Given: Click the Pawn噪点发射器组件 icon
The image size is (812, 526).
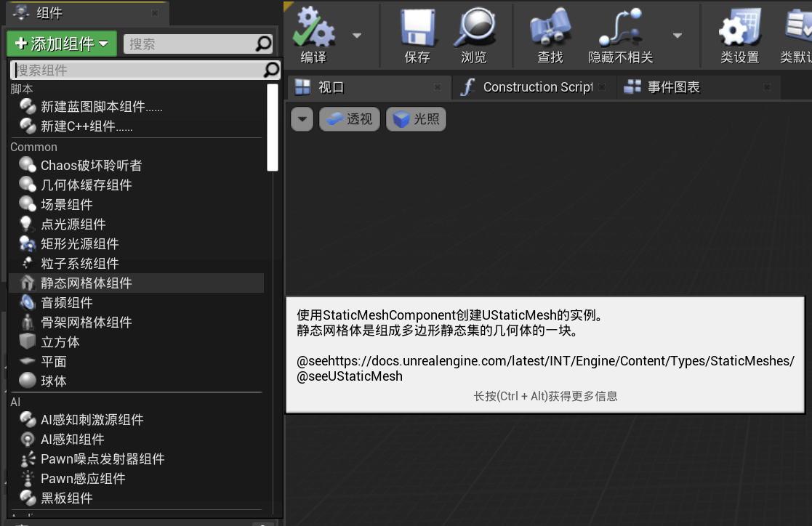Looking at the screenshot, I should coord(27,458).
